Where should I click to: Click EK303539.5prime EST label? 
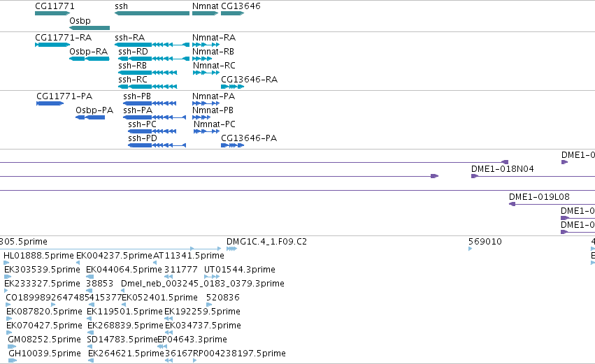click(x=42, y=270)
